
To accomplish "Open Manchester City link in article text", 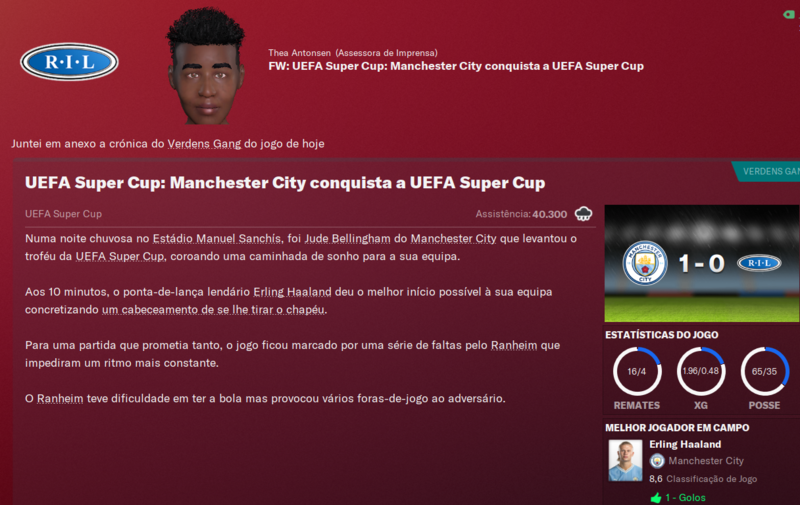I will pos(453,239).
